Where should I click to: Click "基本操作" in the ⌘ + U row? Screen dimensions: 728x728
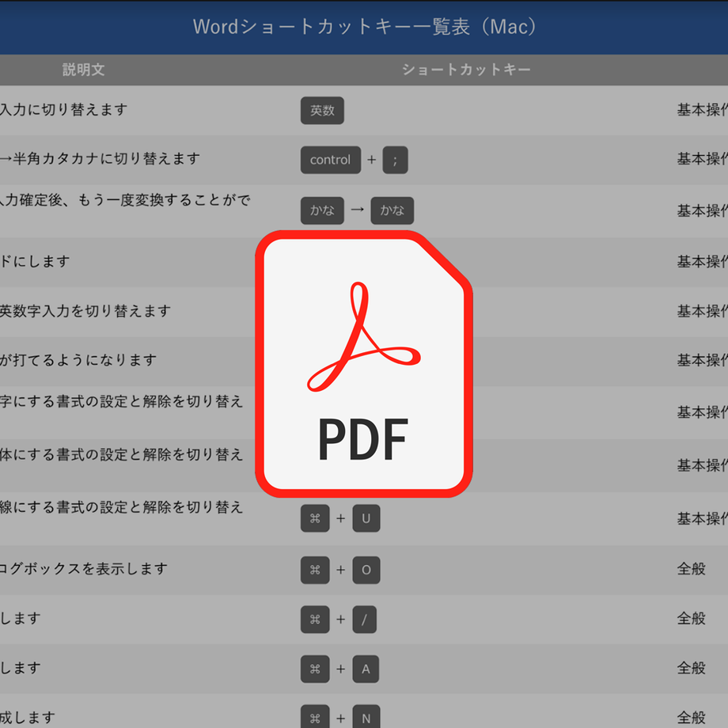click(x=703, y=518)
